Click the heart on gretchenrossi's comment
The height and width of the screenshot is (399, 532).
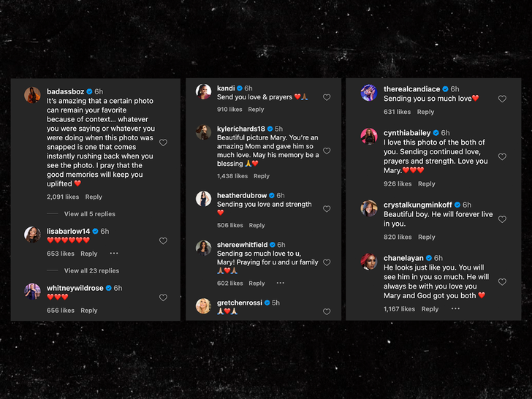[x=327, y=312]
